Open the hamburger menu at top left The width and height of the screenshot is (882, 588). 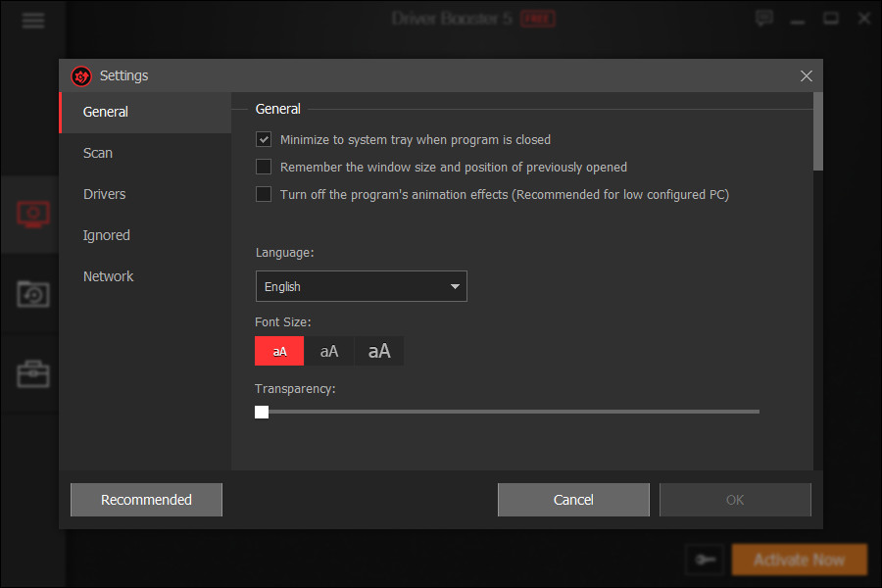click(x=32, y=20)
